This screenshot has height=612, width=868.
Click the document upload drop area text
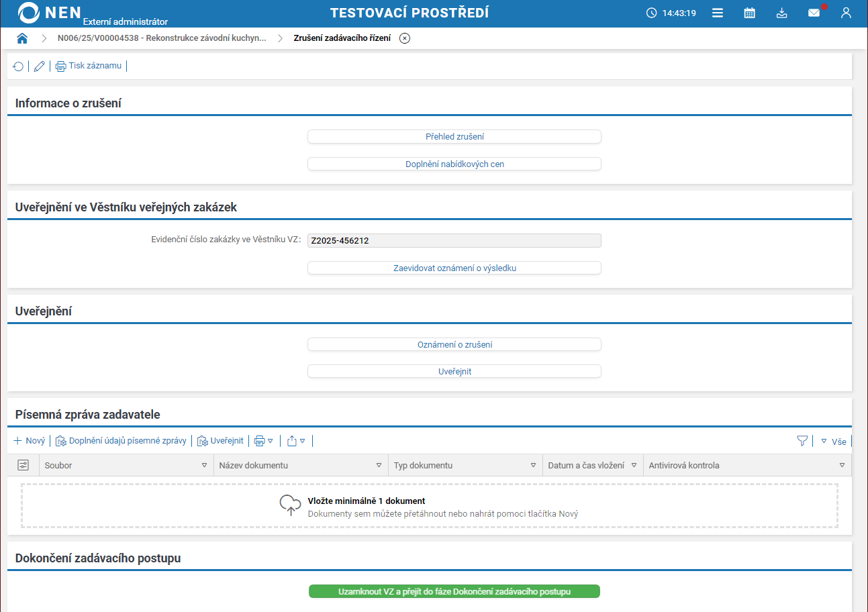point(443,507)
